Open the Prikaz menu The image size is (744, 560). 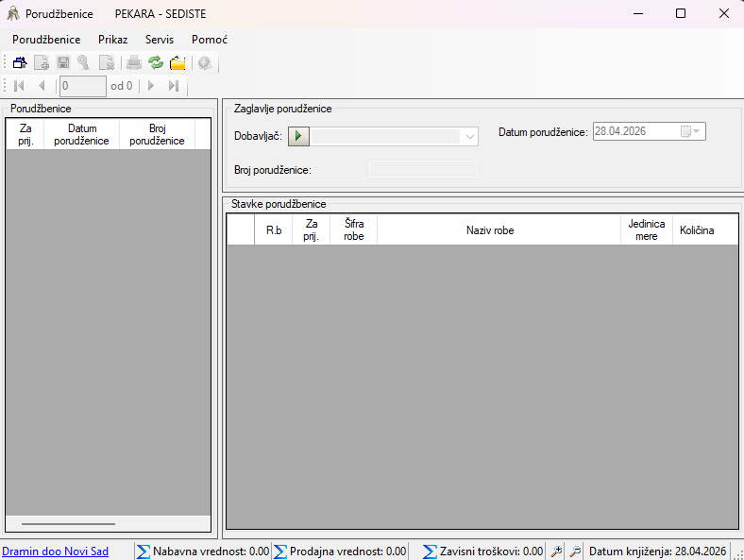(113, 40)
